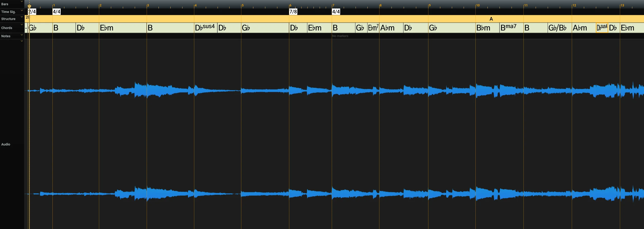Click the 4/4 marker at bar 7
Viewport: 644px width, 229px height.
point(336,12)
